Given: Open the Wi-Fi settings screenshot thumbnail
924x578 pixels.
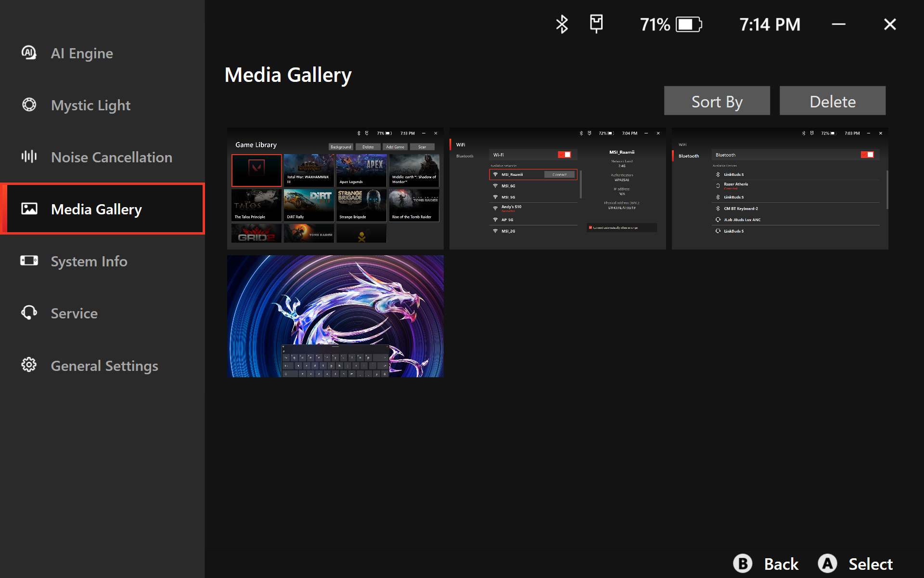Looking at the screenshot, I should pos(557,188).
